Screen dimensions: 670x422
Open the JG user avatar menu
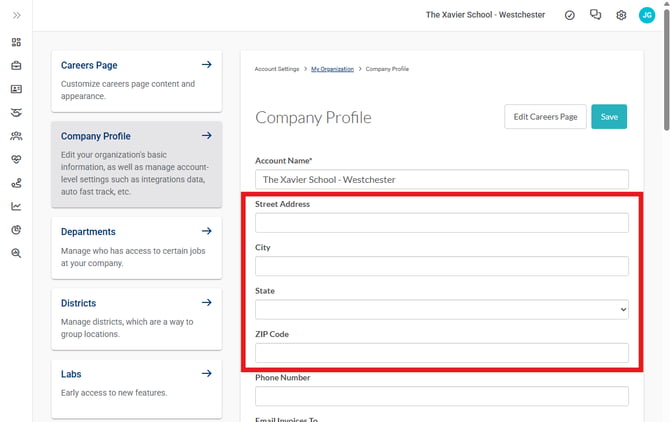(x=646, y=15)
